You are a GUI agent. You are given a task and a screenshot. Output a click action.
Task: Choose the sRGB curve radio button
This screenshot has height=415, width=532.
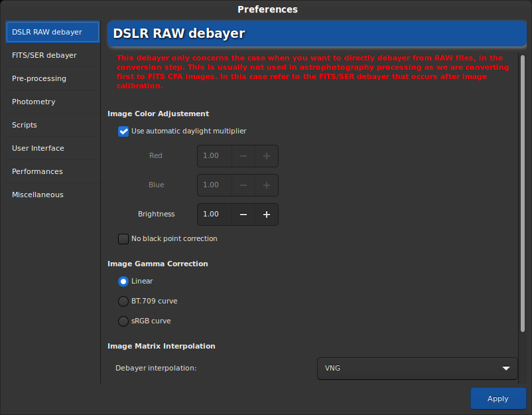[123, 321]
